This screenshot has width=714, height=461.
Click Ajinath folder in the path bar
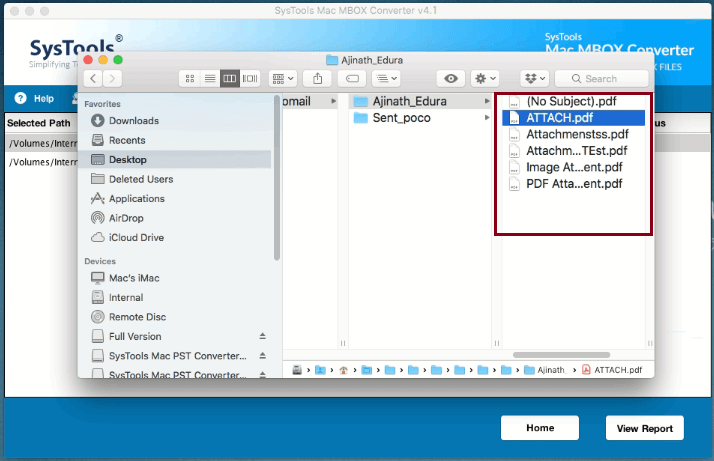(x=545, y=370)
